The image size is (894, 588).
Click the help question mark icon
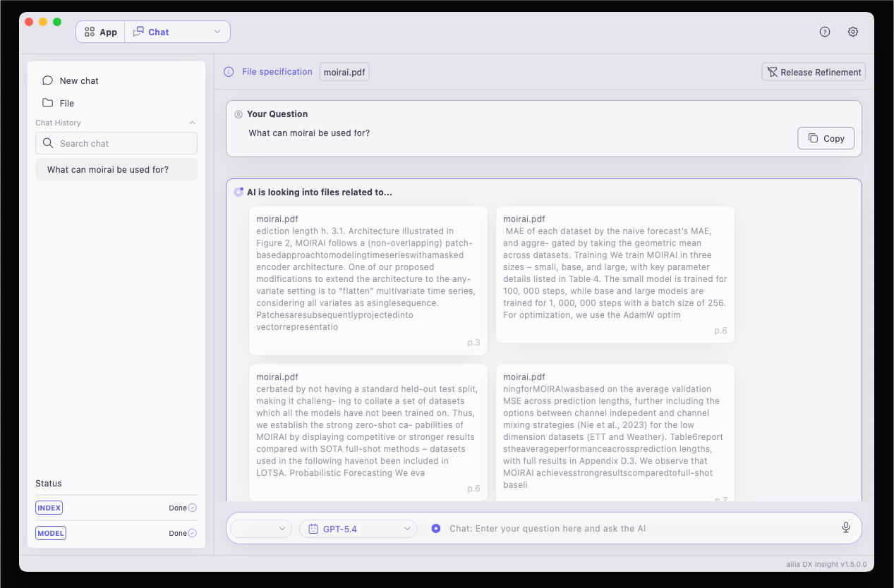pyautogui.click(x=825, y=32)
